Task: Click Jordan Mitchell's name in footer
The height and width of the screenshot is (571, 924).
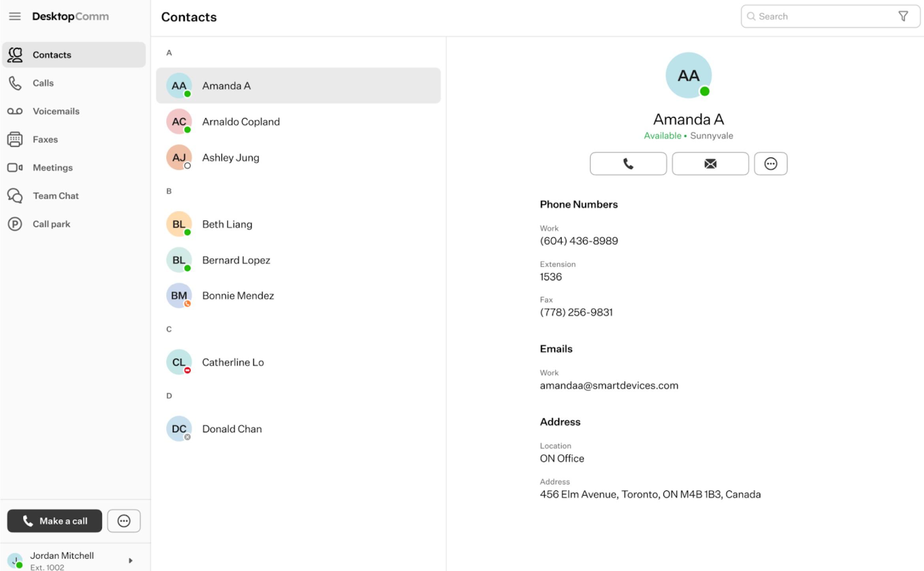Action: (x=62, y=556)
